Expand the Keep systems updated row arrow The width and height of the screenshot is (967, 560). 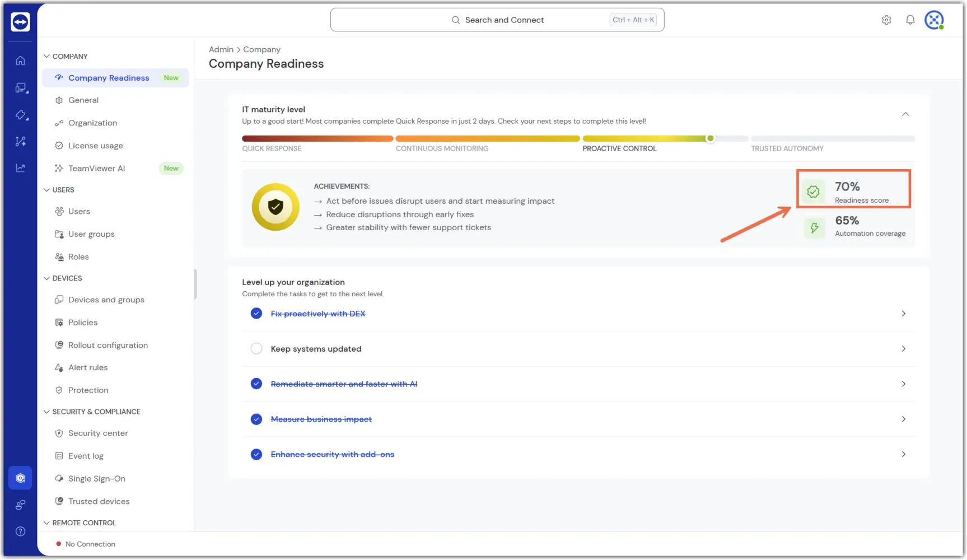[903, 349]
